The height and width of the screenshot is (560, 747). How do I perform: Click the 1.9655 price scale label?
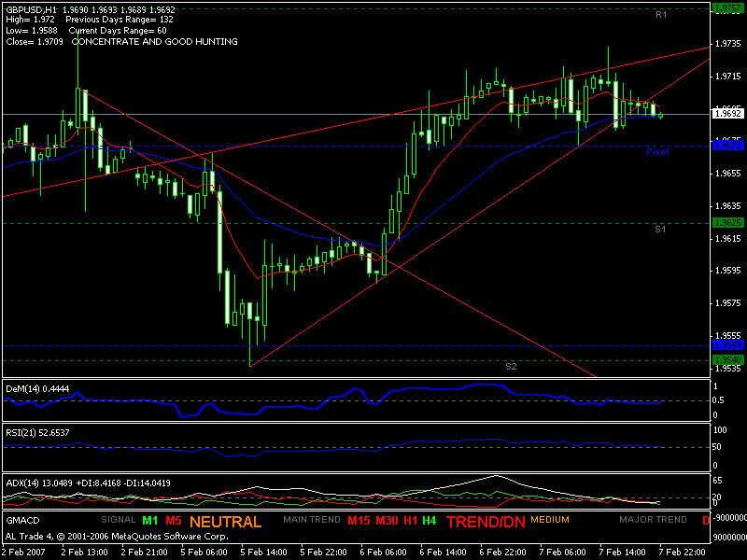coord(728,174)
